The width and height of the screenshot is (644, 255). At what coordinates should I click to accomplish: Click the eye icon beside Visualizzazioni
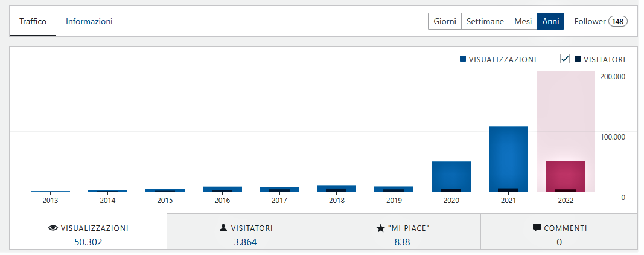pos(53,228)
